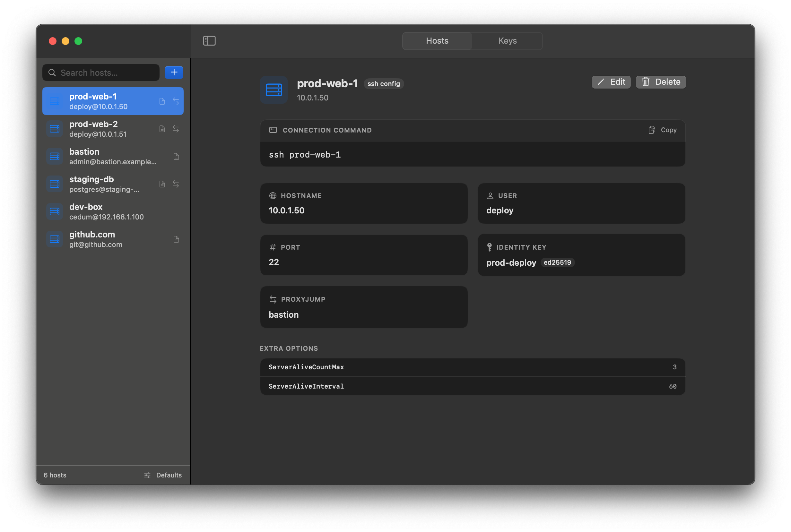791x532 pixels.
Task: Click the pencil icon on Edit button
Action: (x=601, y=82)
